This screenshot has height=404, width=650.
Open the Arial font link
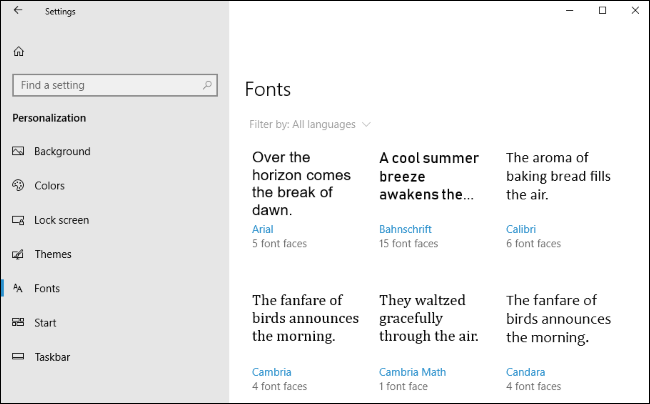click(x=263, y=229)
